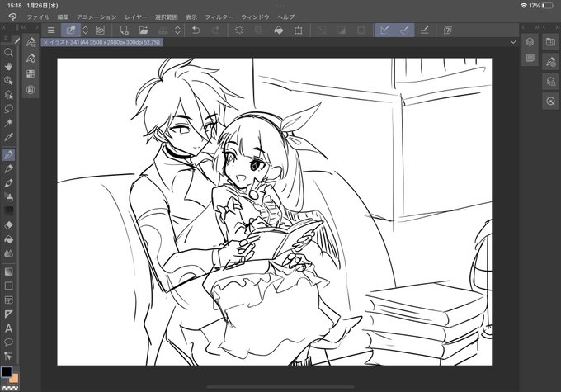Redo the last action

click(x=216, y=31)
